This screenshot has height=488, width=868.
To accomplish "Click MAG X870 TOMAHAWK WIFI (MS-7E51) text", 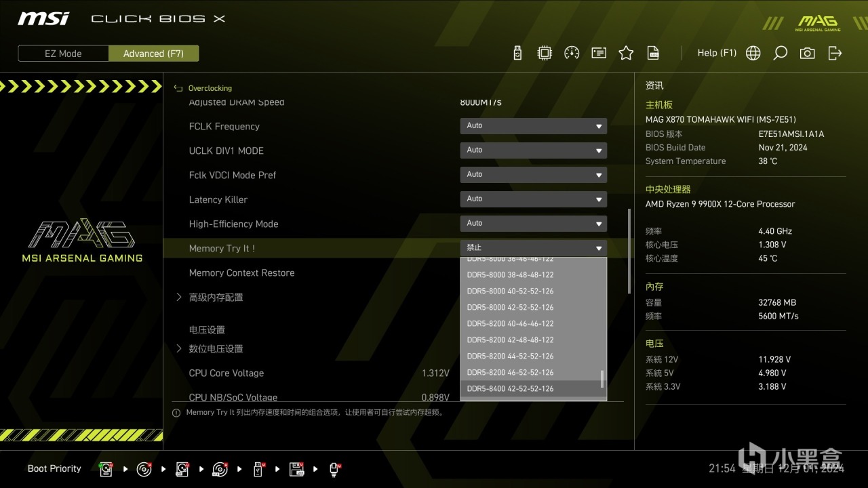I will click(x=721, y=119).
